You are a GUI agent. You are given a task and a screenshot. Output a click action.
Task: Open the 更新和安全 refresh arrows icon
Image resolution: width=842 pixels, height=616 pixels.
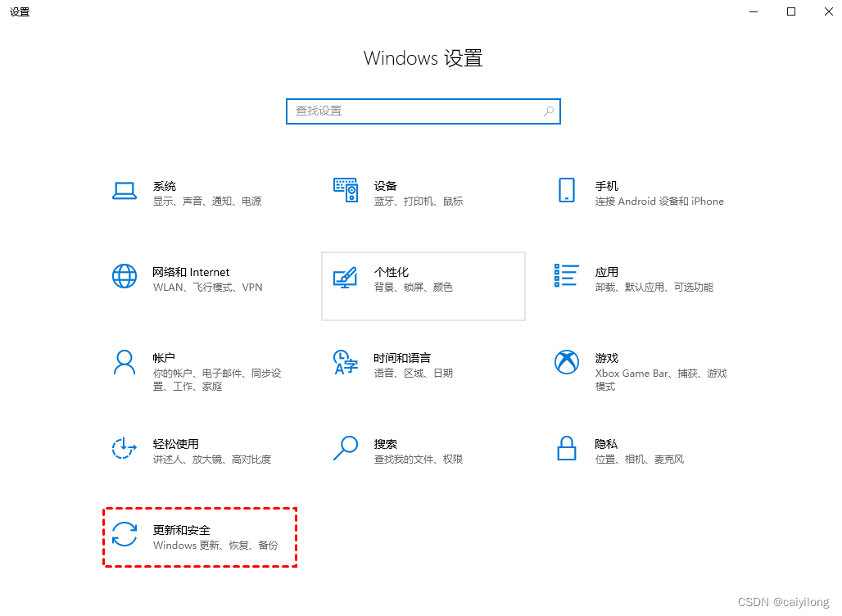pos(124,534)
